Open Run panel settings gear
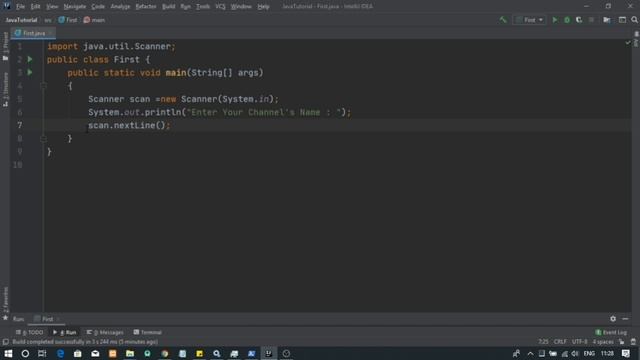 613,319
